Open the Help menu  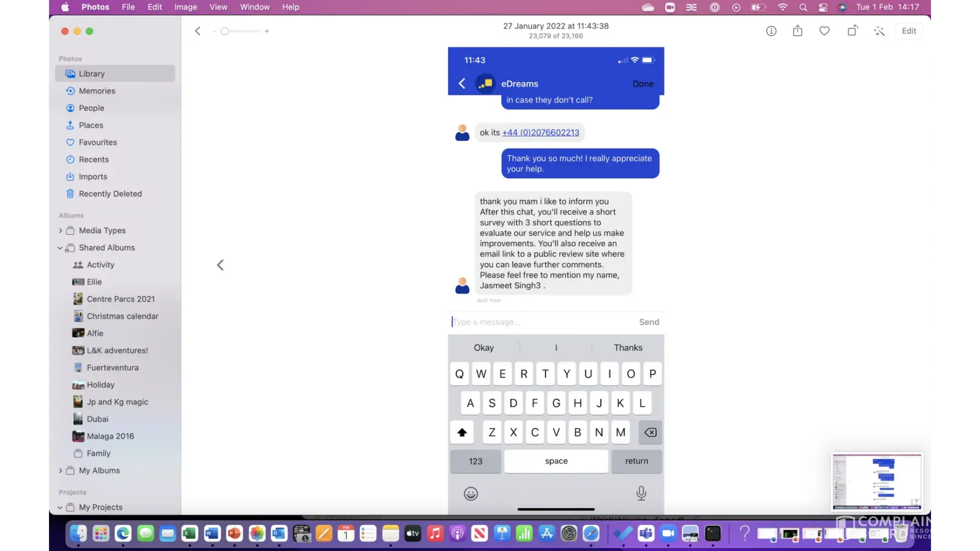(290, 7)
